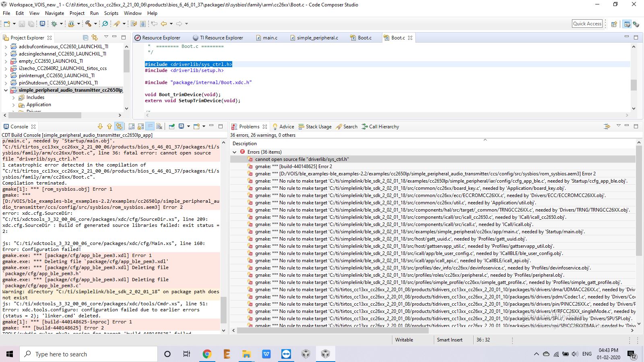The height and width of the screenshot is (362, 644).
Task: Expand adcbufcontinuous_CC2650_LAUNCHXL project
Action: coord(6,47)
